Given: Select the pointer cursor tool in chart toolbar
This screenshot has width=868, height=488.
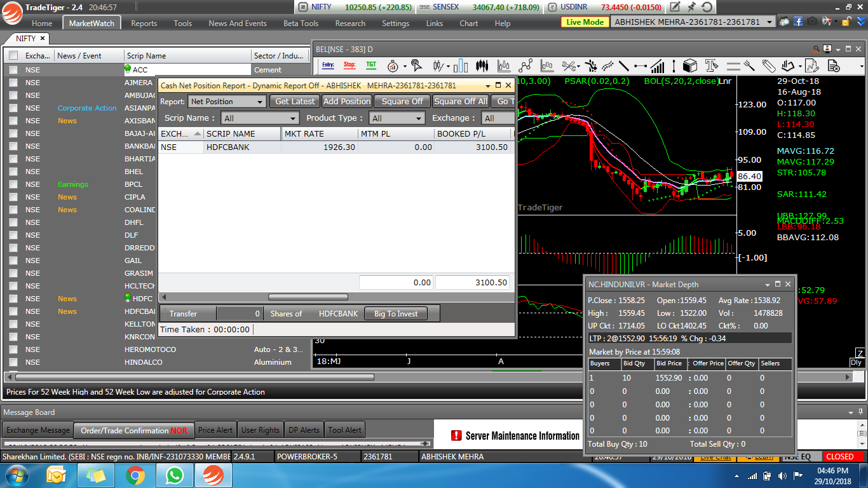Looking at the screenshot, I should pos(416,65).
